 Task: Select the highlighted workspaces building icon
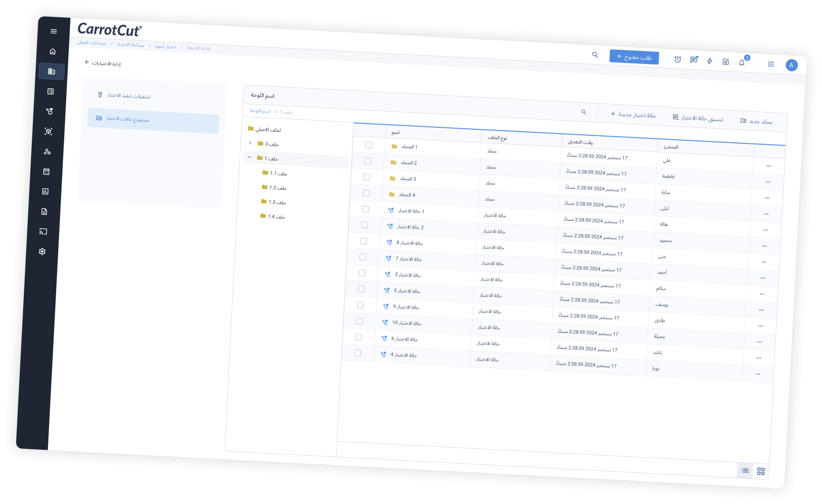[x=52, y=72]
